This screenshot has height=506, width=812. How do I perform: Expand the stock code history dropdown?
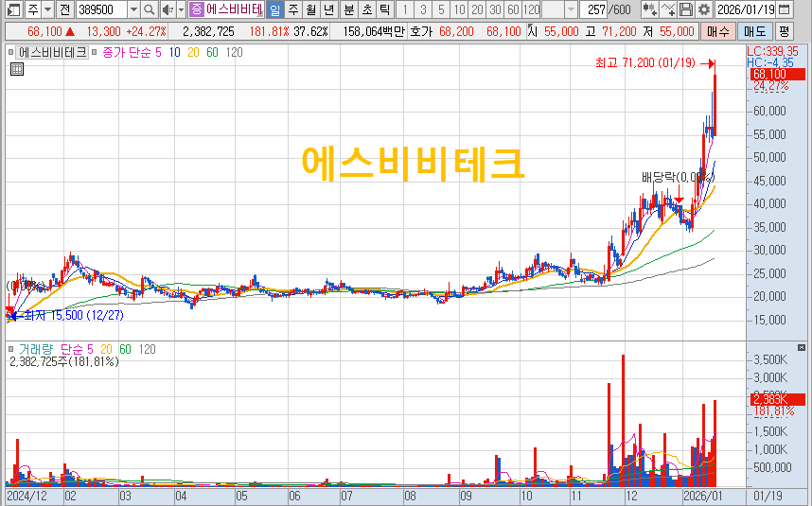(133, 9)
